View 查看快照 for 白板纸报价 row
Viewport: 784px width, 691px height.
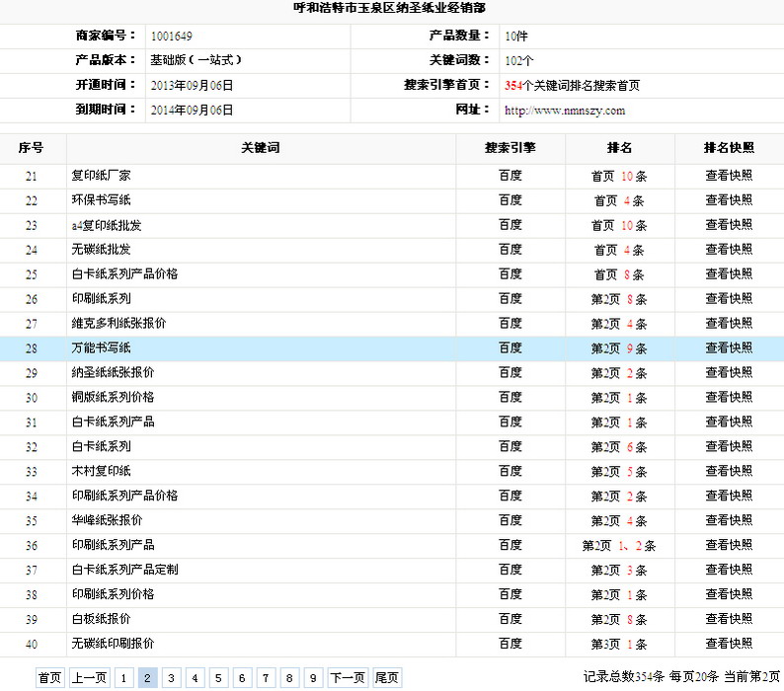click(x=729, y=619)
